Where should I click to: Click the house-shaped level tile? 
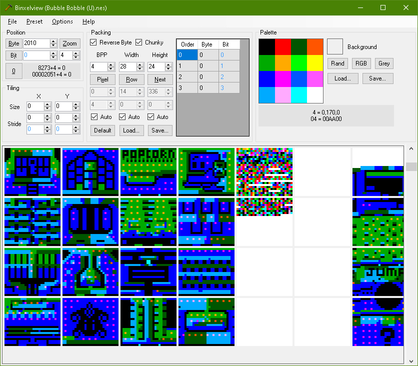[x=90, y=172]
